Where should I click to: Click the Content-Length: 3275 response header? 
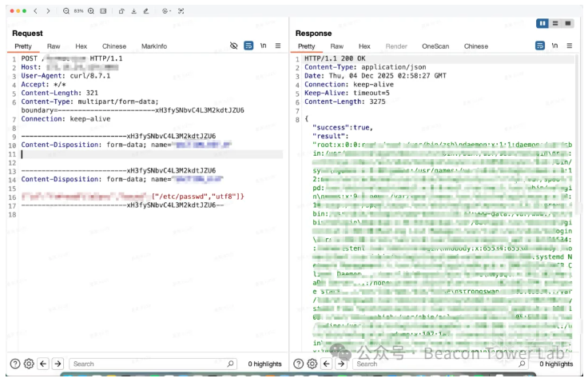pos(344,101)
